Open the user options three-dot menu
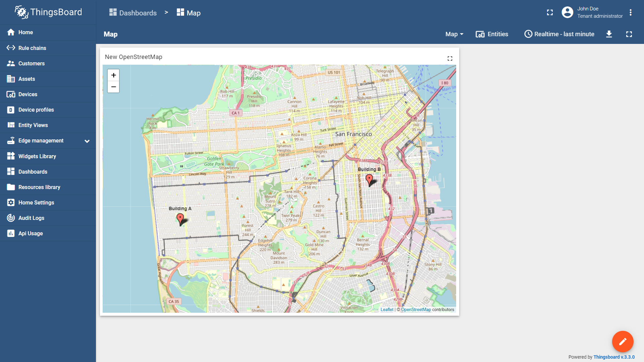Viewport: 644px width, 362px height. (631, 12)
